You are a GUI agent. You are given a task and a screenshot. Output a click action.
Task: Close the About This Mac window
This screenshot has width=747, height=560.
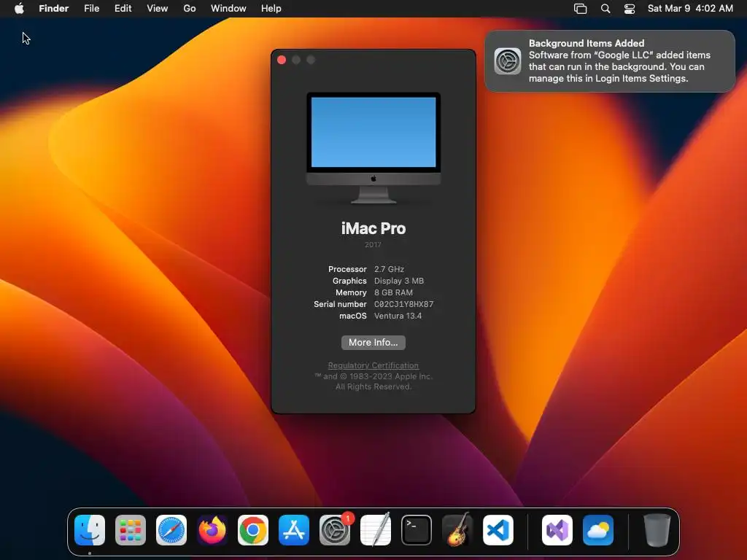pos(282,60)
